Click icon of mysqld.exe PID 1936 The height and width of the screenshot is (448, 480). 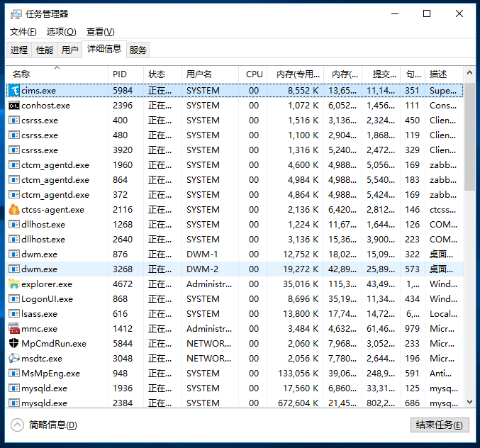coord(14,388)
